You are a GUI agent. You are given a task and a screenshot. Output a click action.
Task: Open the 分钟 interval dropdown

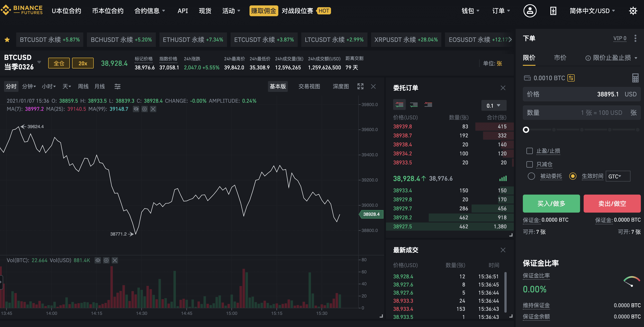(29, 86)
